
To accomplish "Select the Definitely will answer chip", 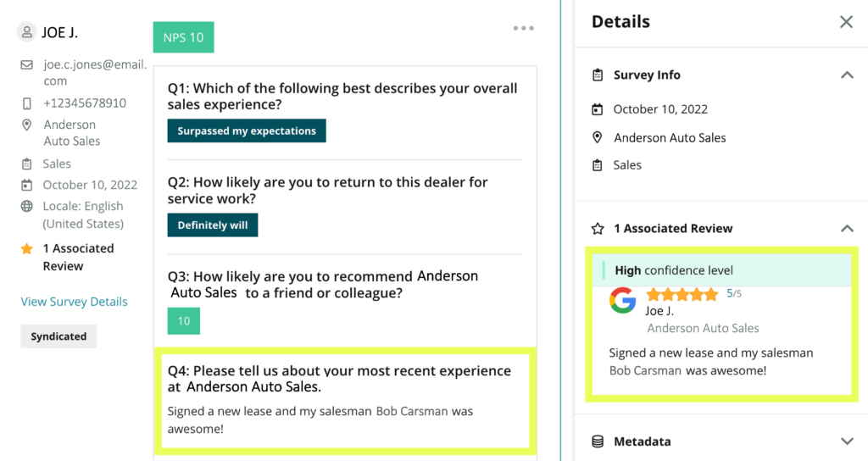I will pos(213,225).
